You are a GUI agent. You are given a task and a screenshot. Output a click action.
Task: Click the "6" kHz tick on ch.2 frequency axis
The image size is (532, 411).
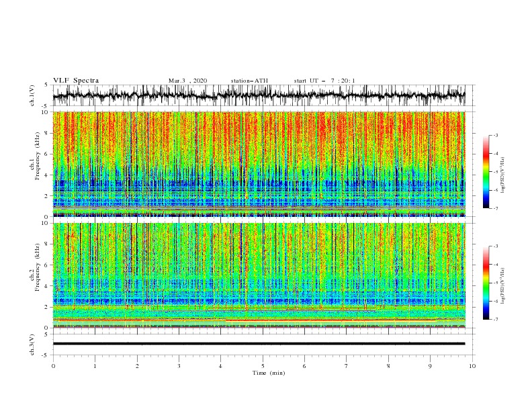tap(47, 265)
